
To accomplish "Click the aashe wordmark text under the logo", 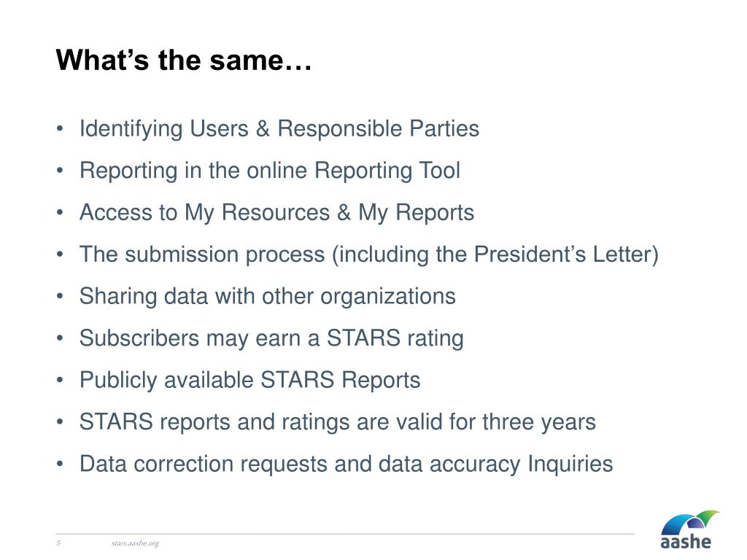I will (x=686, y=542).
